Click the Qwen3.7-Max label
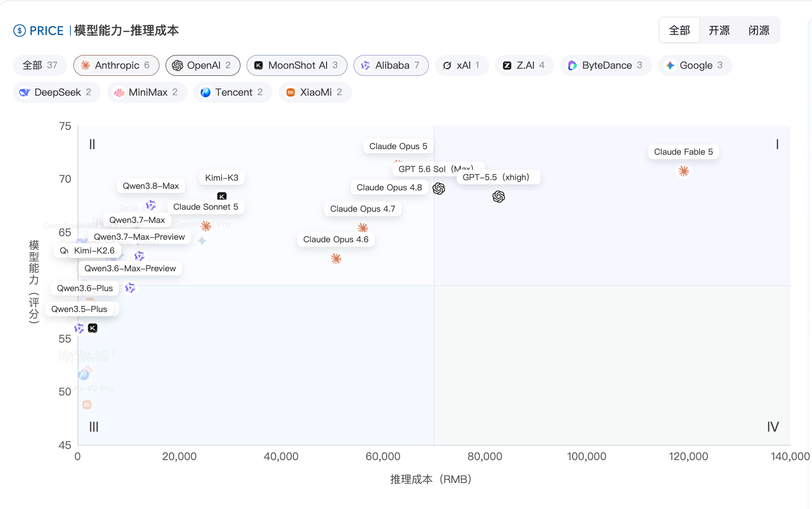Viewport: 812px width, 509px height. [x=137, y=220]
